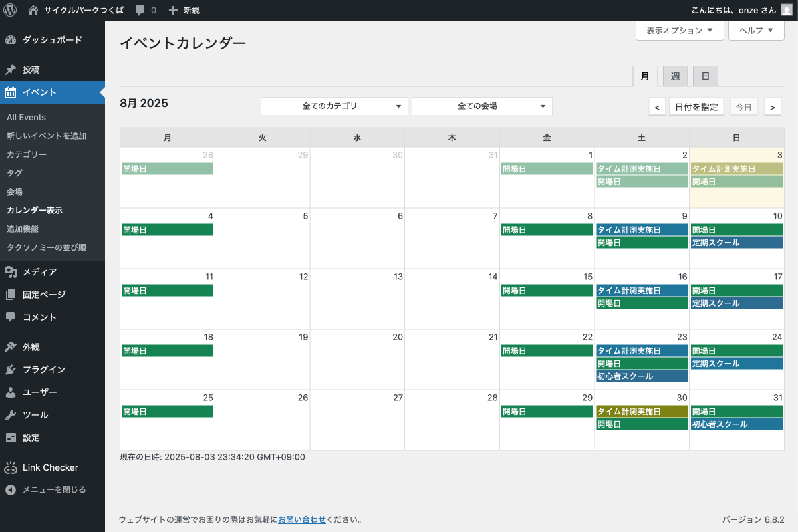Open 追加機能 submenu item
This screenshot has height=532, width=798.
[23, 229]
